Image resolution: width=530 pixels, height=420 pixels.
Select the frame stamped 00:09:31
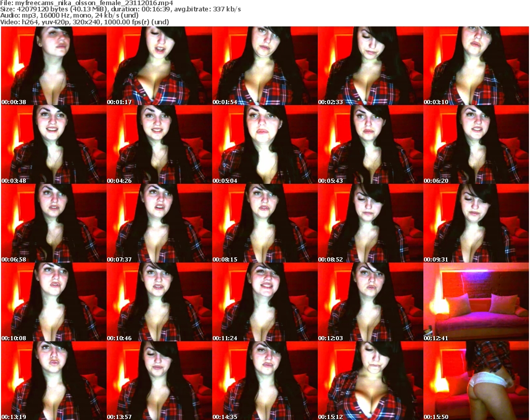coord(476,223)
